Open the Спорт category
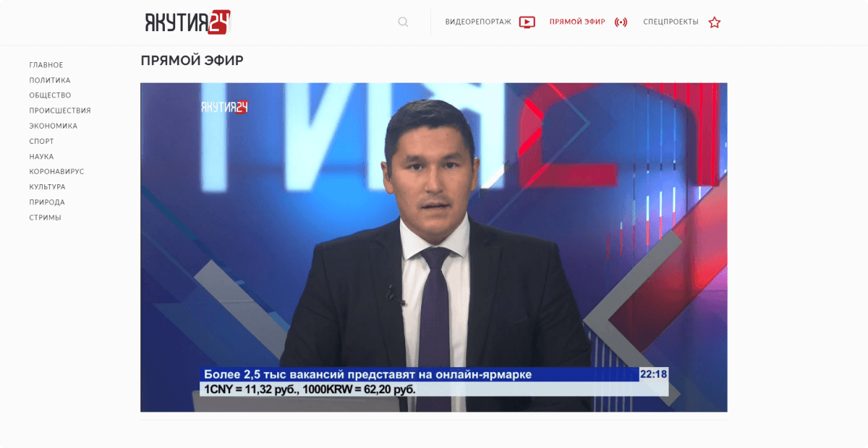The width and height of the screenshot is (868, 448). click(41, 142)
